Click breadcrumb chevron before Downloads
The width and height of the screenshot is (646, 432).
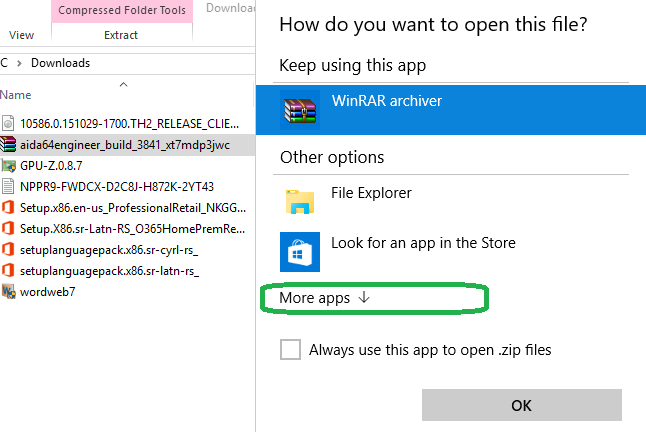point(19,63)
